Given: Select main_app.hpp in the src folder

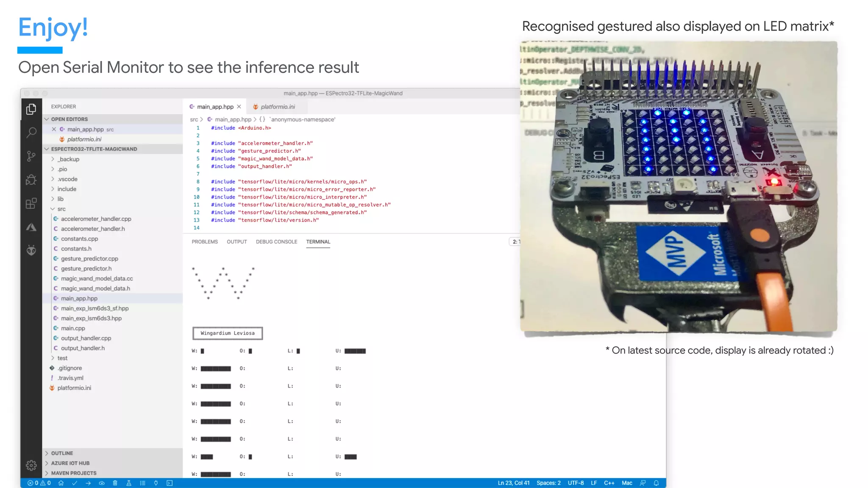Looking at the screenshot, I should [x=79, y=299].
